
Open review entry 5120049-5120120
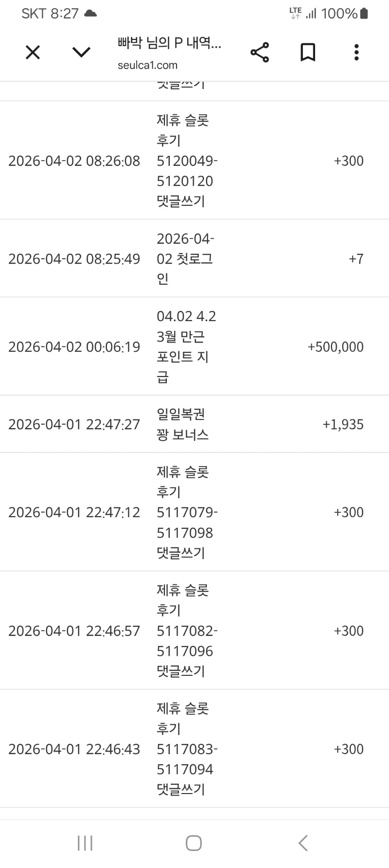click(187, 161)
